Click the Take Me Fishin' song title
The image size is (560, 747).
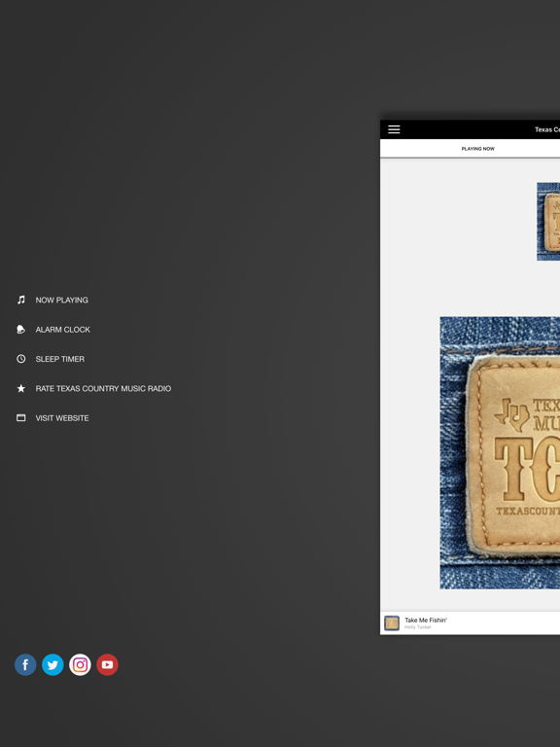coord(426,621)
